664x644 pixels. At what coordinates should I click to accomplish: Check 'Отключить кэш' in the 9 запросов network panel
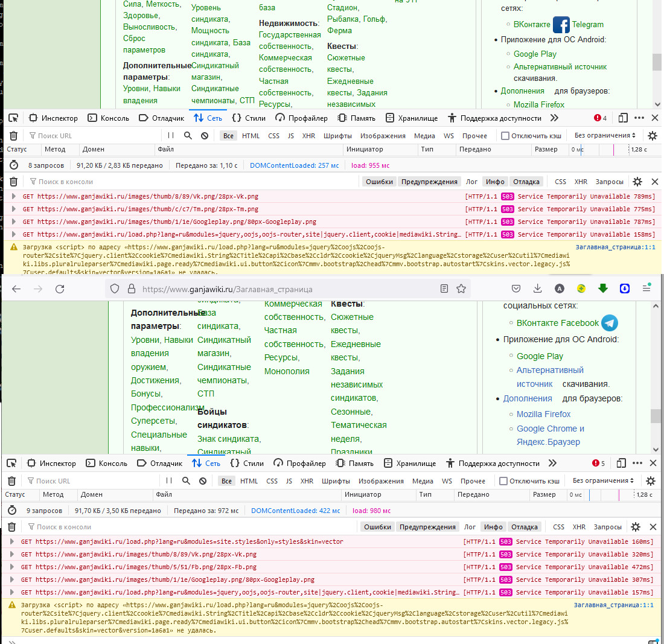530,481
